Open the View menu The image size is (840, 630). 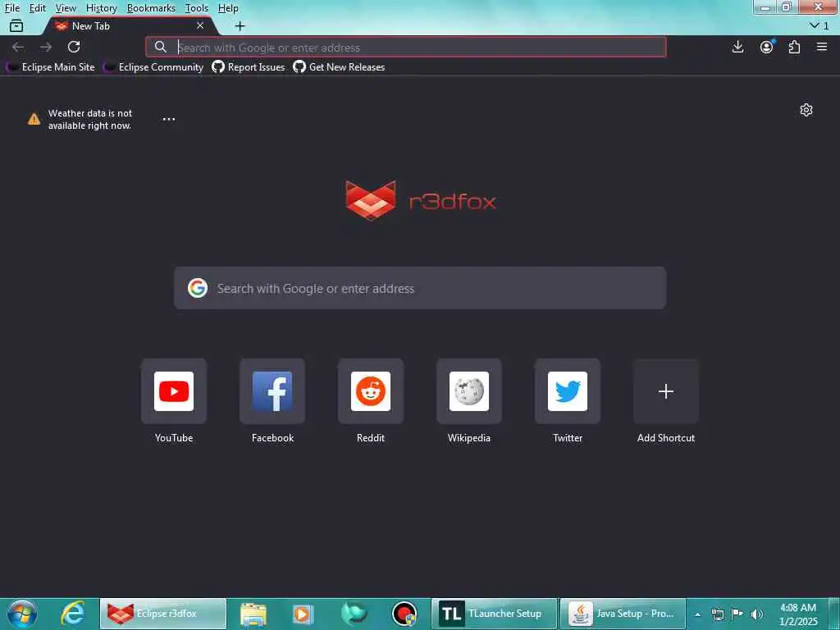(x=66, y=8)
